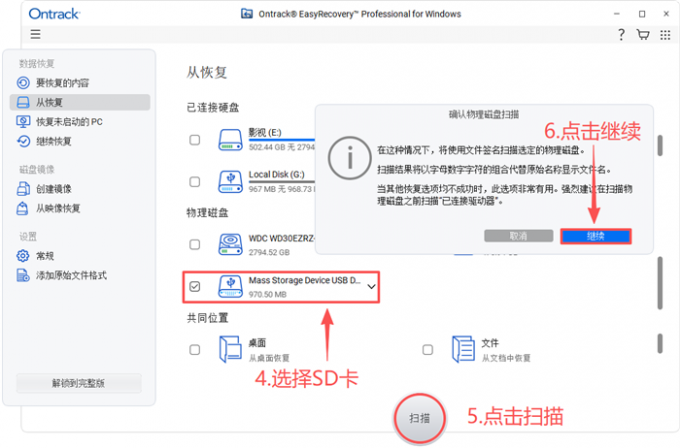The image size is (680, 448).
Task: Click the round 扫描 scan button
Action: (419, 419)
